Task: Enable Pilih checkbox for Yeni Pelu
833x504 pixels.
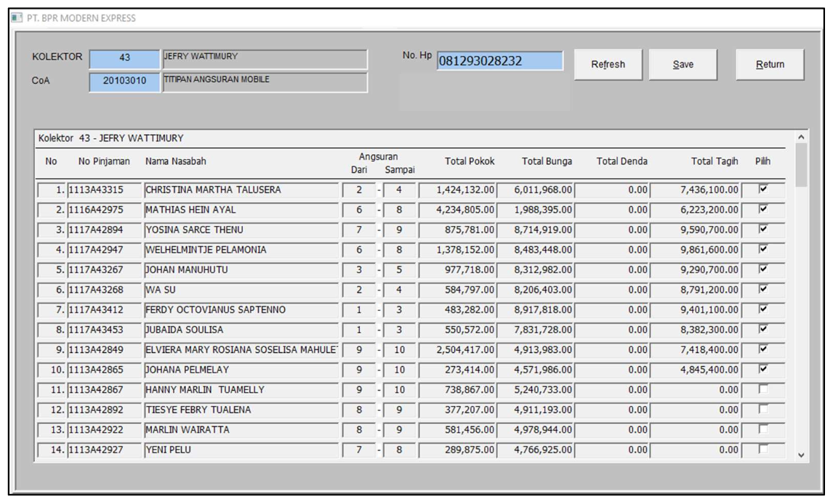Action: 762,450
